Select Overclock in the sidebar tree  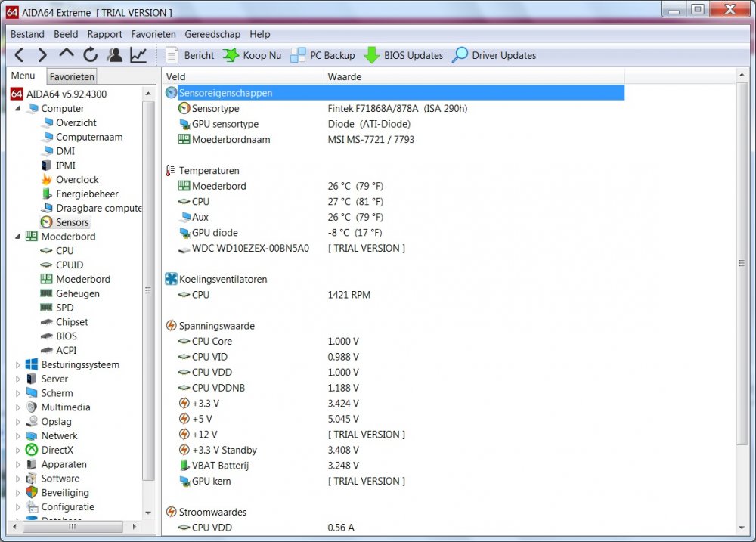[x=77, y=180]
